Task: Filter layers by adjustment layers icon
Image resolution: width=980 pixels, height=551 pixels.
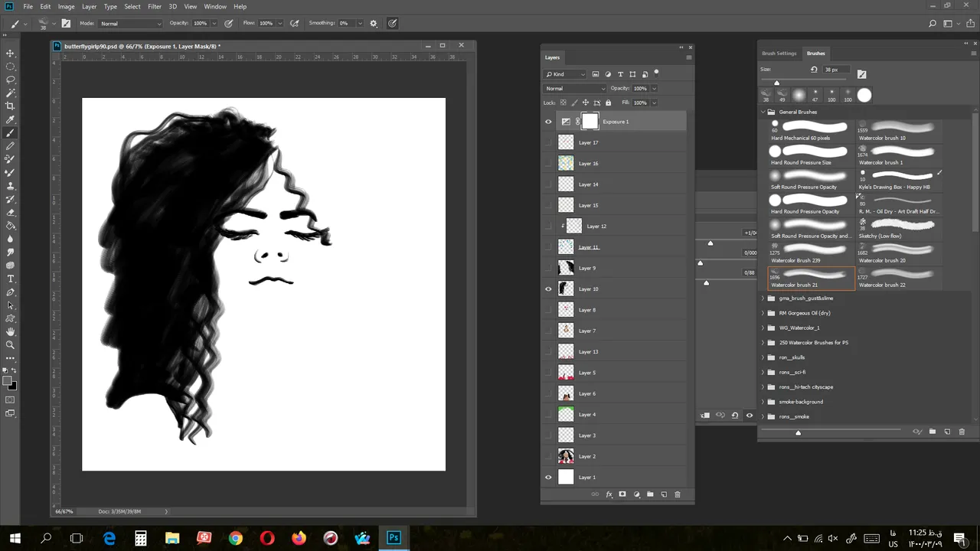Action: [x=608, y=74]
